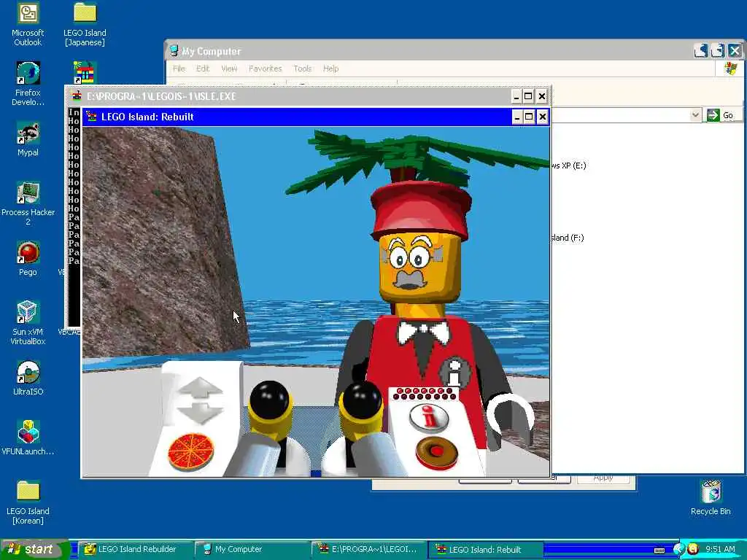Screen dimensions: 747x560
Task: Click the left black joystick knob
Action: pyautogui.click(x=269, y=399)
